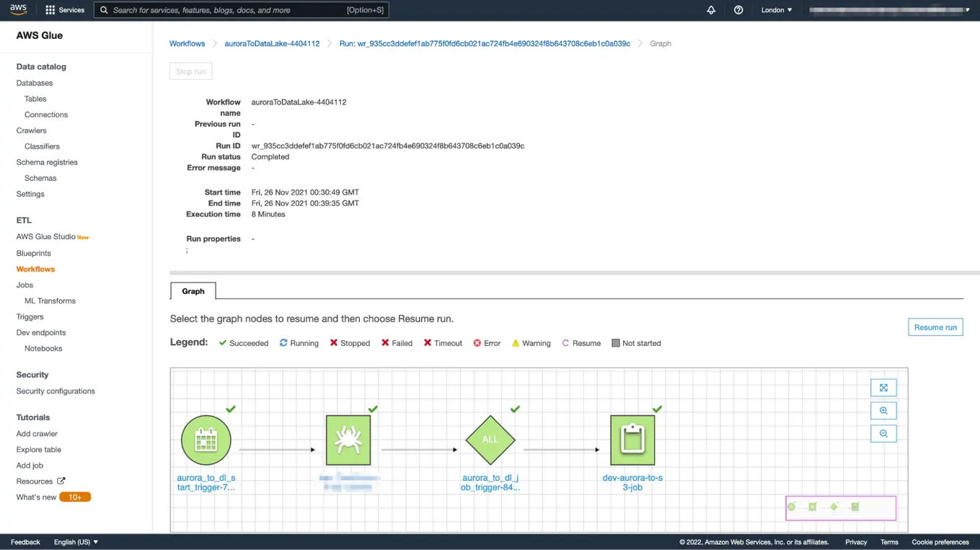
Task: Open the Feedback link in the footer
Action: click(x=25, y=541)
